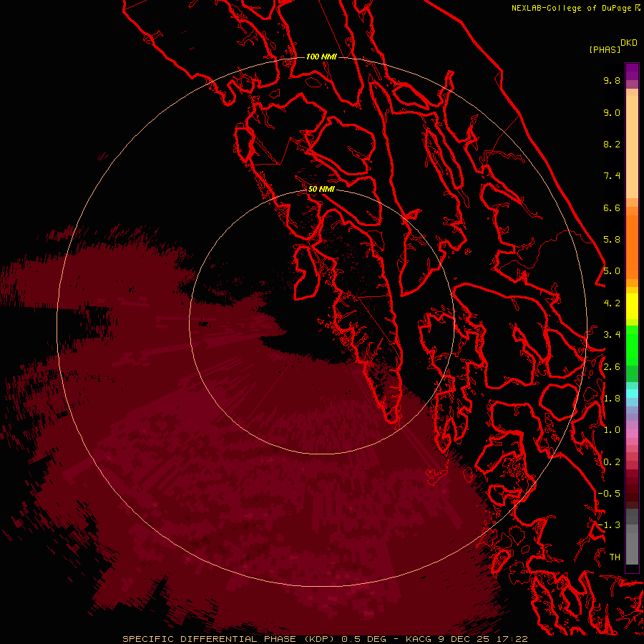Click the [PHAS] units label
The width and height of the screenshot is (644, 644).
[x=605, y=49]
